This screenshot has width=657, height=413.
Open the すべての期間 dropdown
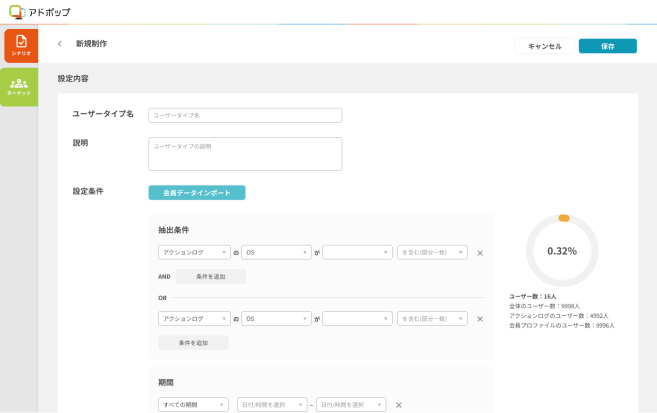tap(194, 405)
